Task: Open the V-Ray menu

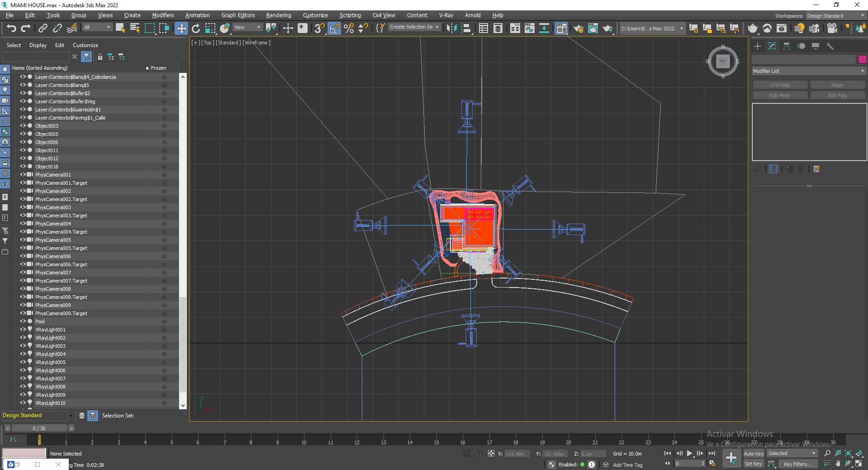Action: point(446,15)
